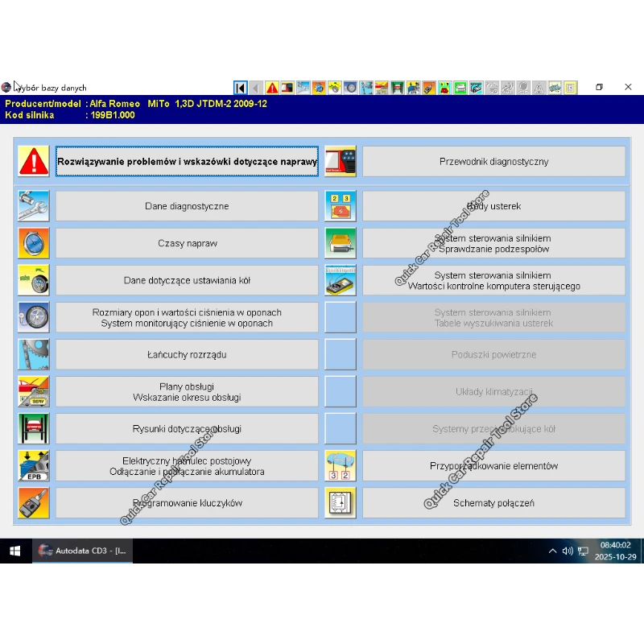The height and width of the screenshot is (644, 644).
Task: Open component testing via green toolbar icon
Action: coord(460,88)
